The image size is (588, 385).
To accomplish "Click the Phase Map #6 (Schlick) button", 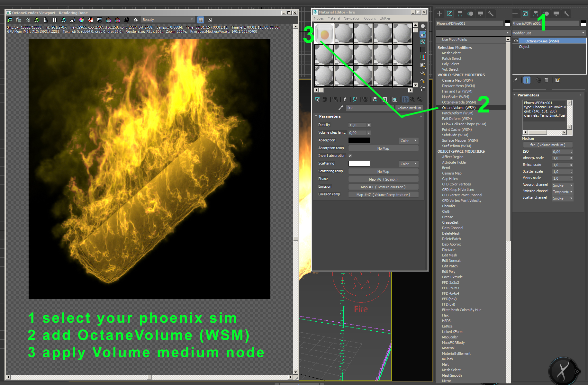I will [x=383, y=179].
